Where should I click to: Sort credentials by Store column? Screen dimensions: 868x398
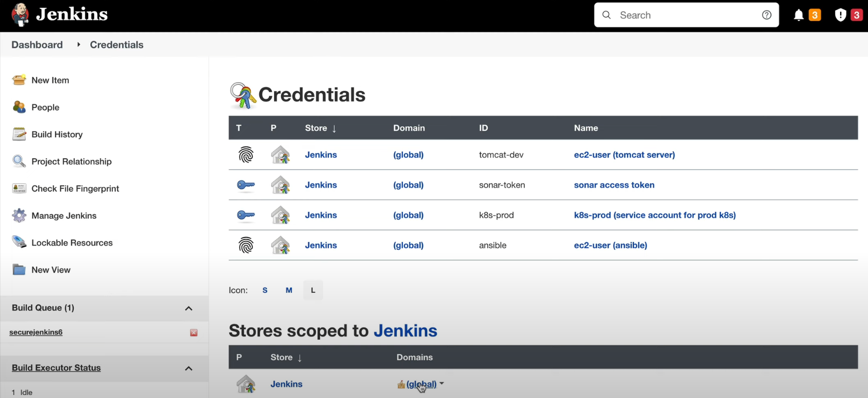pos(320,128)
